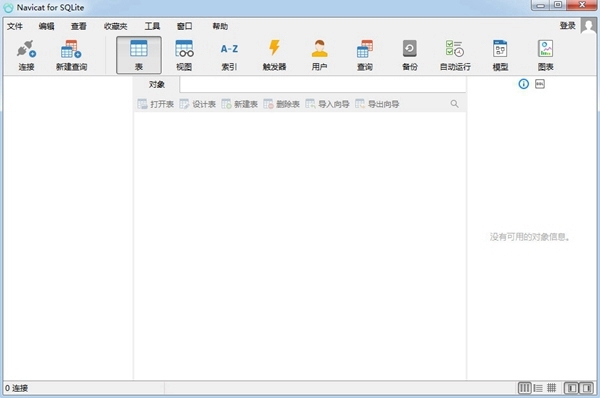Close the Navicat for SQLite window

click(582, 5)
